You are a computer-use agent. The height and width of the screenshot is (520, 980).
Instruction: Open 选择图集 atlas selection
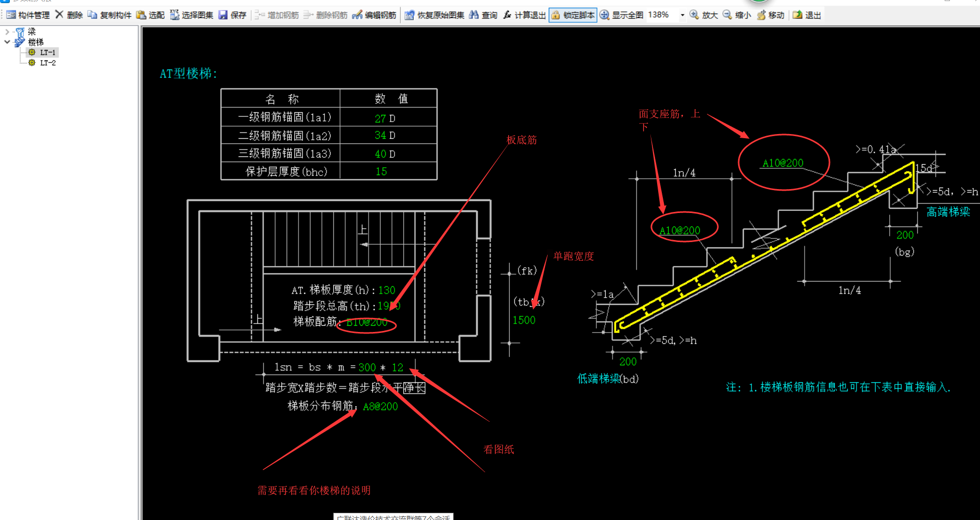(192, 15)
